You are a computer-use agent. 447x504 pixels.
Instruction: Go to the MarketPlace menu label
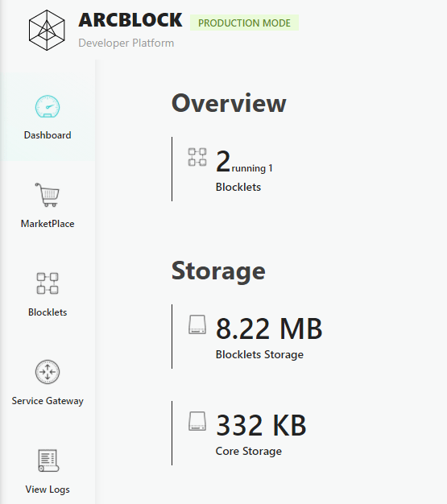coord(48,224)
